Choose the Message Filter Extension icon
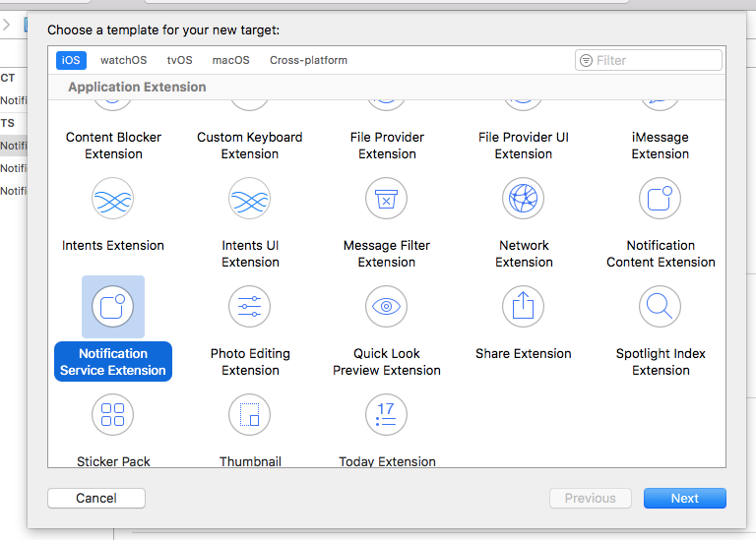This screenshot has height=540, width=756. (x=386, y=199)
